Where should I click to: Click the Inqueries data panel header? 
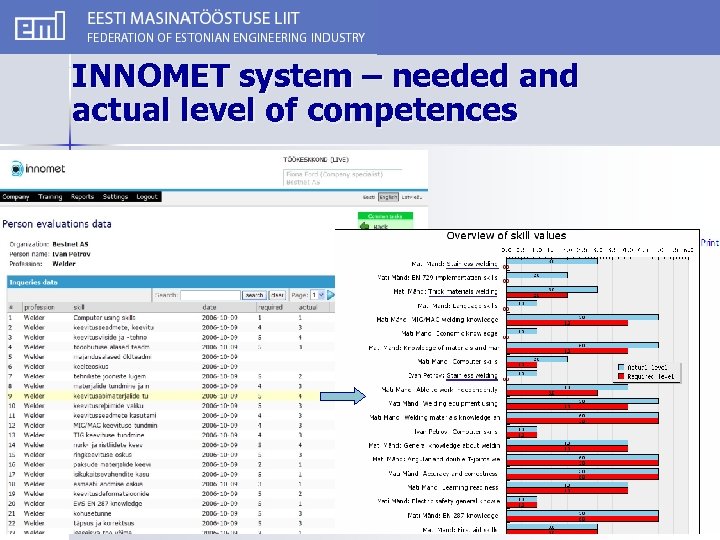[171, 282]
